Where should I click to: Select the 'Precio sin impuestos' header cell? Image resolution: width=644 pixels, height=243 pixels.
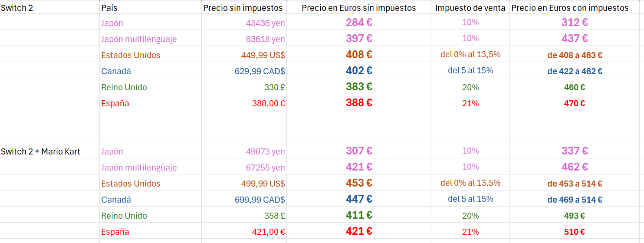(x=243, y=8)
